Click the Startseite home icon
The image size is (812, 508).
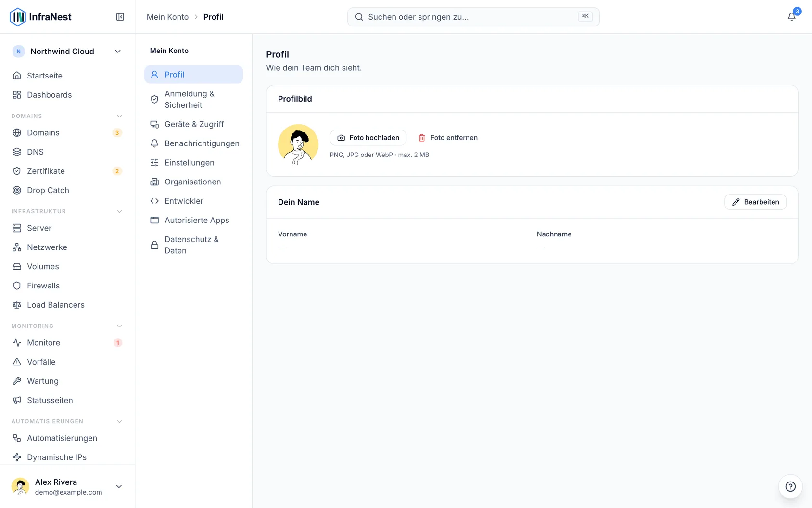17,76
